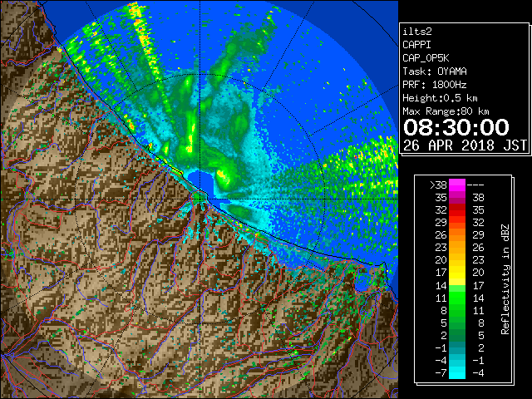Click the cyan -7 dBZ legend swatch
Screen dimensions: 532x399
click(457, 372)
